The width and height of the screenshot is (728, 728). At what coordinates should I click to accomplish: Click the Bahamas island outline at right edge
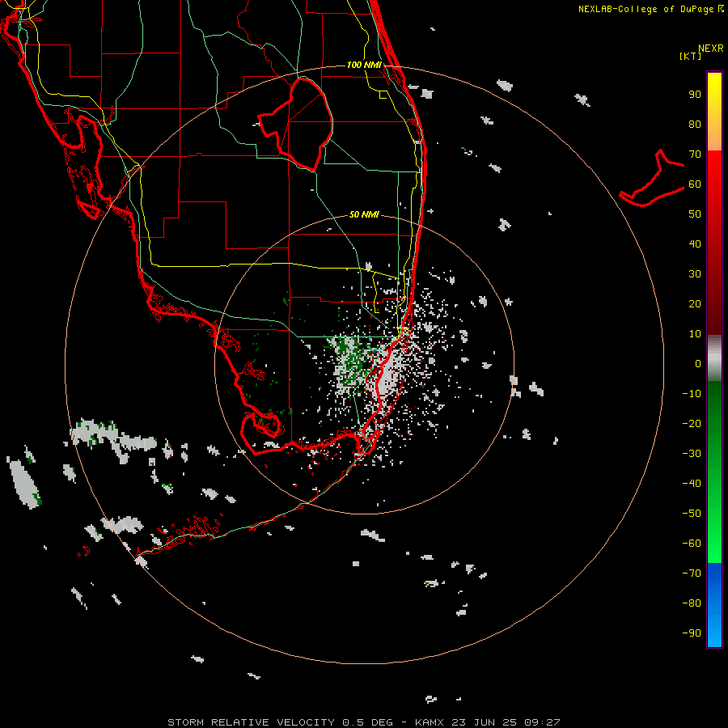coord(652,179)
